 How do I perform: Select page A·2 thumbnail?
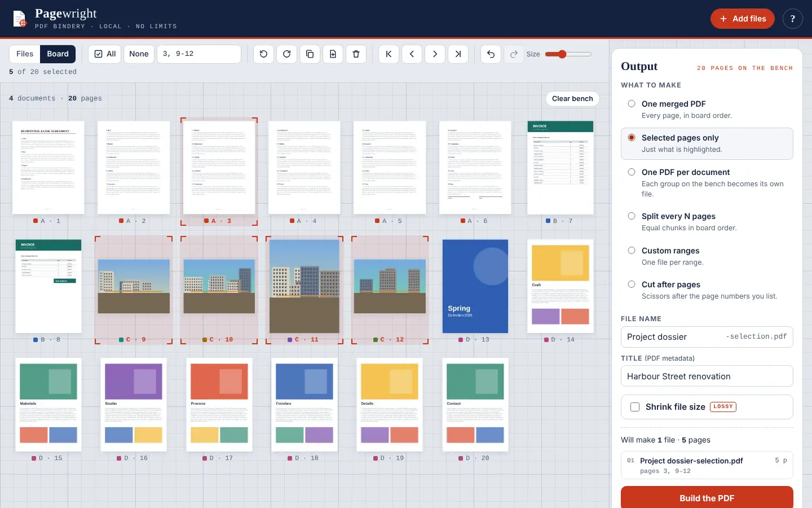134,168
